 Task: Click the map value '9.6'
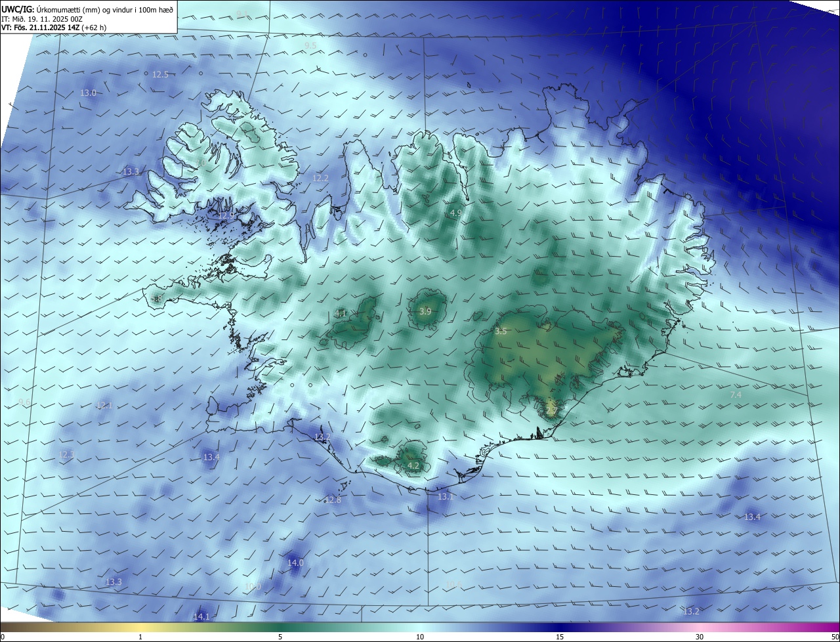click(x=24, y=402)
